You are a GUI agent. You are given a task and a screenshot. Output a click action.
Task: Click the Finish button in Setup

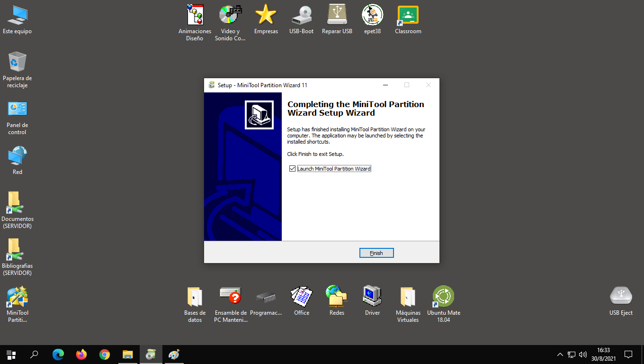tap(376, 253)
